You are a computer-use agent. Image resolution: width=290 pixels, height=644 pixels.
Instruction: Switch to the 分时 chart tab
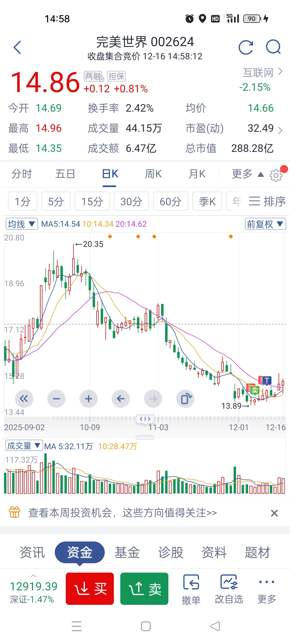click(x=21, y=174)
